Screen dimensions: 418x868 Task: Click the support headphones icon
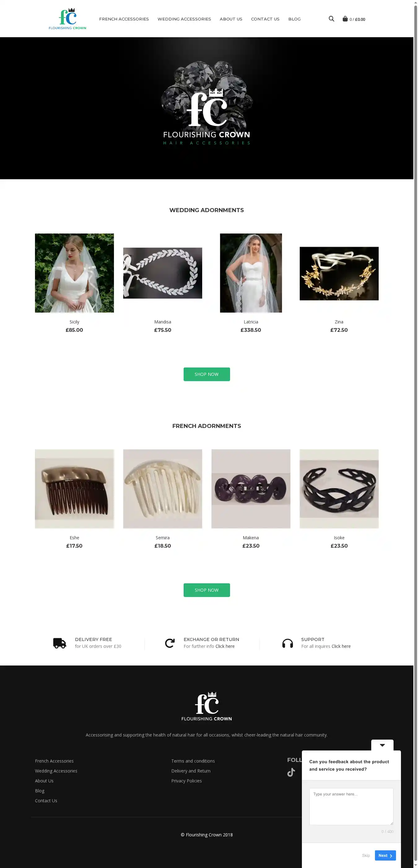point(287,643)
